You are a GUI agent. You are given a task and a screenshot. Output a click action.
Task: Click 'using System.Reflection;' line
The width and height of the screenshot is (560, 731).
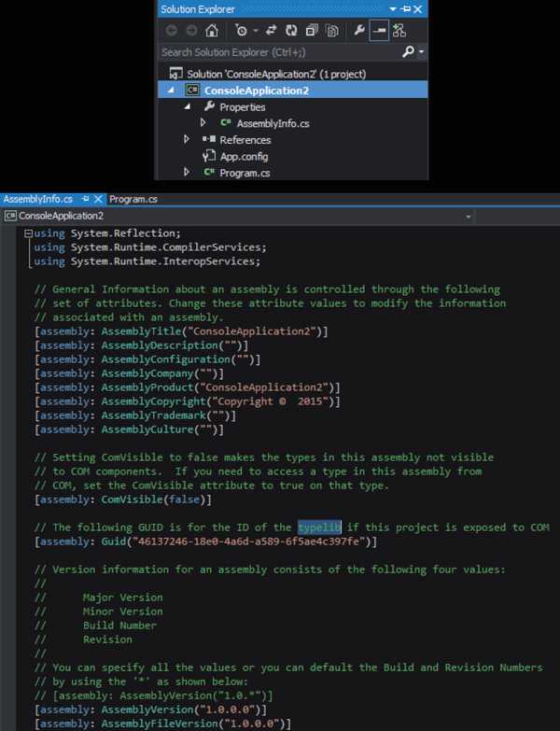pos(106,233)
